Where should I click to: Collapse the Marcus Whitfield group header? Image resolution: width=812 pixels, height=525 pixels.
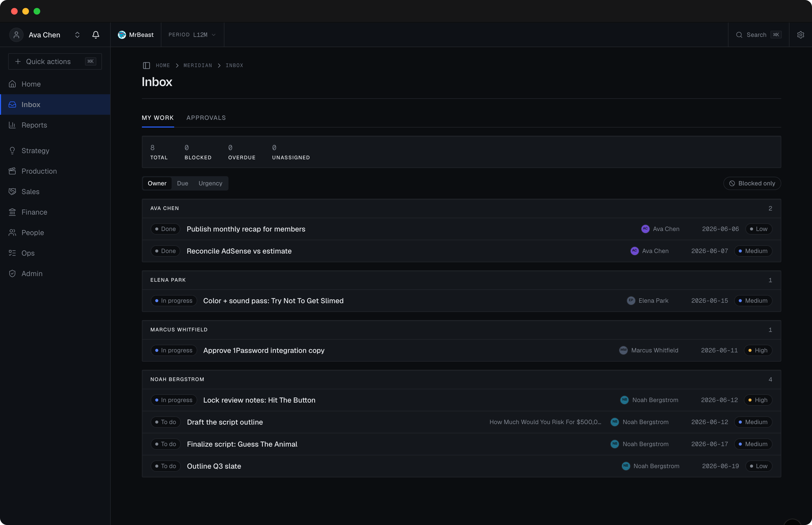(461, 330)
